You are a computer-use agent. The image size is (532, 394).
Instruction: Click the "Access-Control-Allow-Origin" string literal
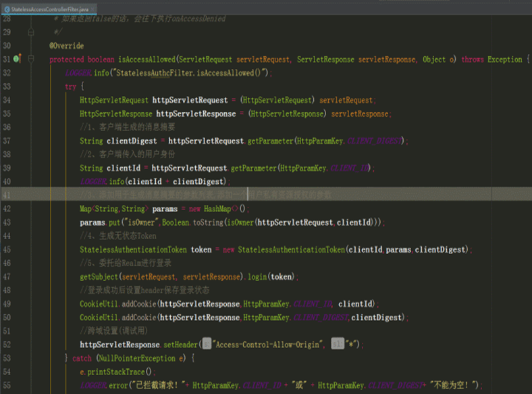(x=267, y=345)
